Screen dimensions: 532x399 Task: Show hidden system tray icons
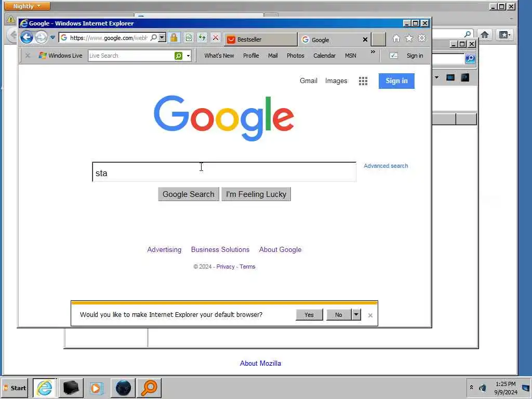pyautogui.click(x=471, y=387)
